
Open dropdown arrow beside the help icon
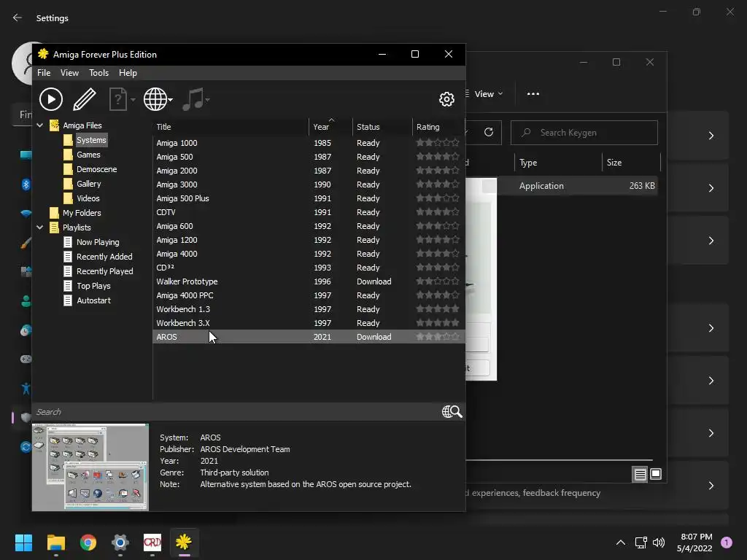133,99
